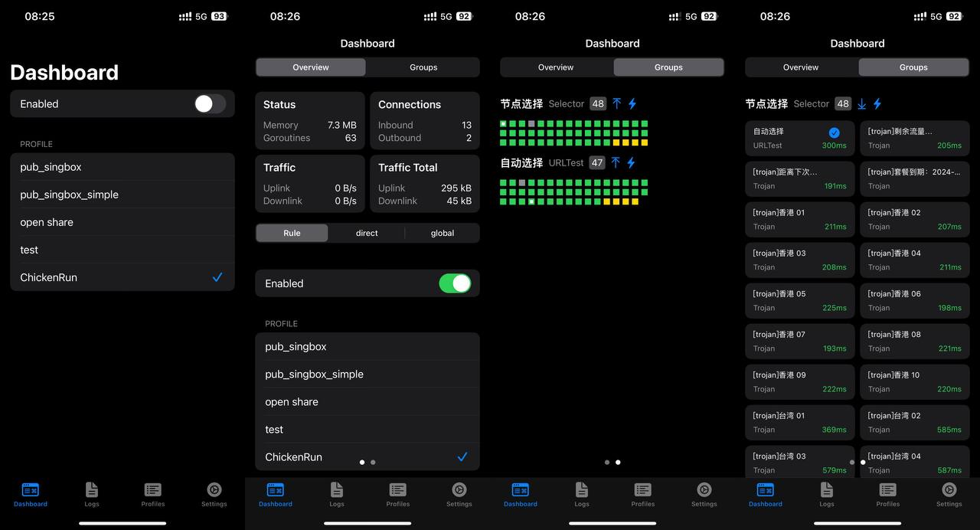The height and width of the screenshot is (530, 980).
Task: Turn on the switched-off Enabled toggle
Action: pyautogui.click(x=210, y=104)
